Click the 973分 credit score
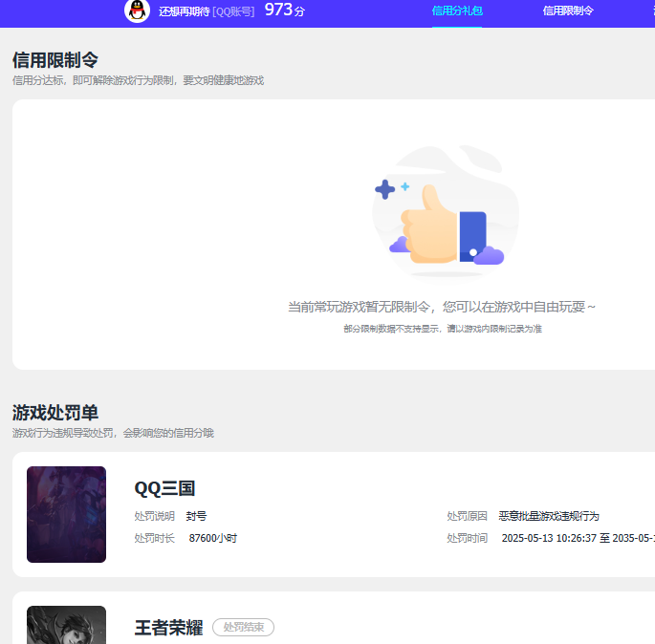Image resolution: width=655 pixels, height=644 pixels. point(285,10)
